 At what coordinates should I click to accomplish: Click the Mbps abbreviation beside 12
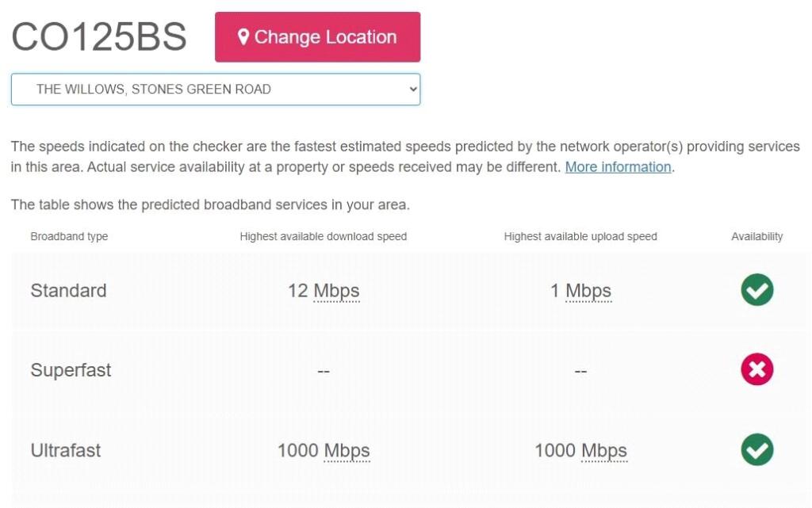click(336, 291)
